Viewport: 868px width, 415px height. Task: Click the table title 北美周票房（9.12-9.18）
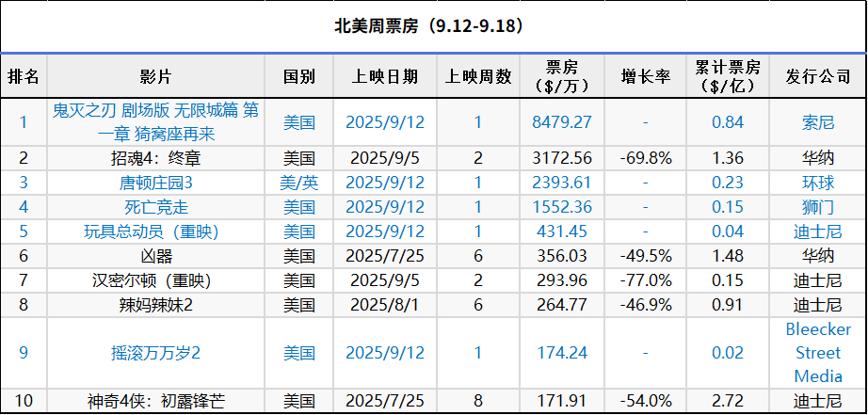coord(429,26)
